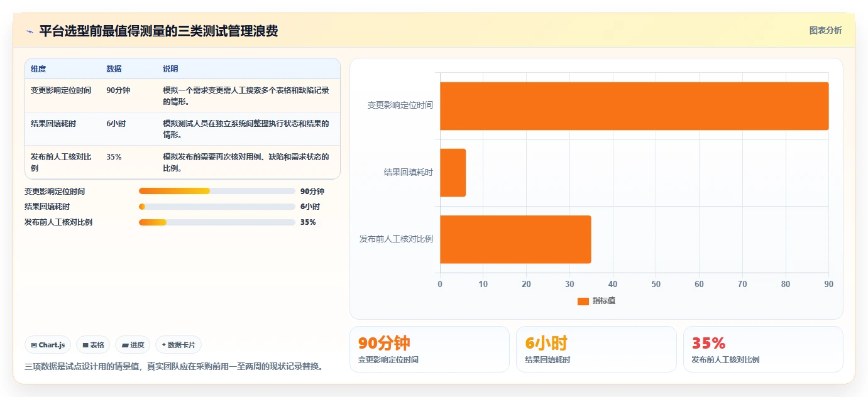This screenshot has height=397, width=868.
Task: Click the 表格 tag chip
Action: click(93, 345)
